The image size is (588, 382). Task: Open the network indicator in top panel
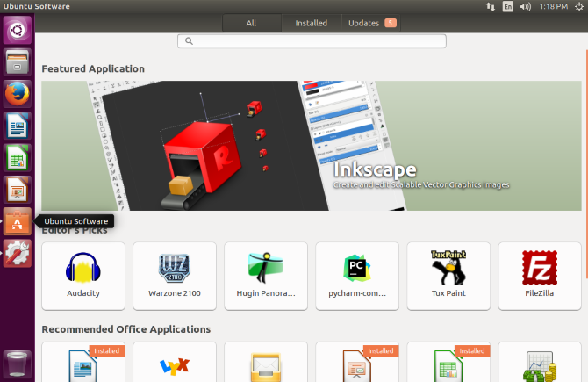[491, 6]
